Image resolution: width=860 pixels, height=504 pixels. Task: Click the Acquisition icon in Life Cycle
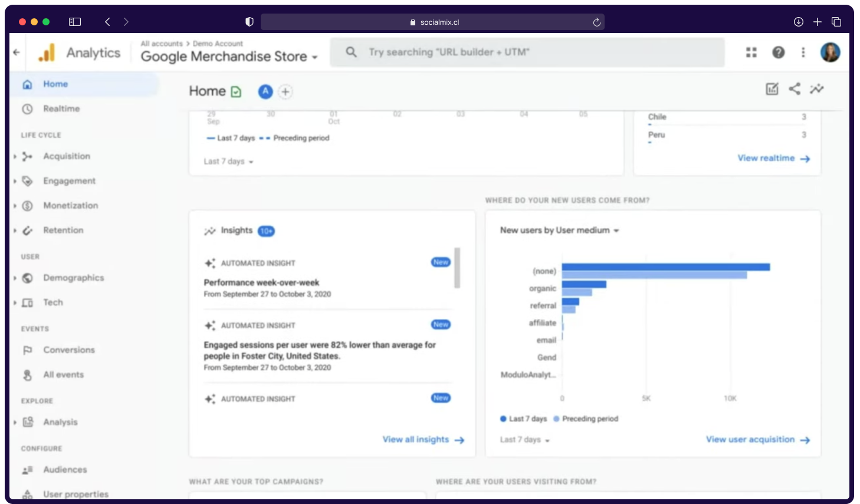[27, 156]
